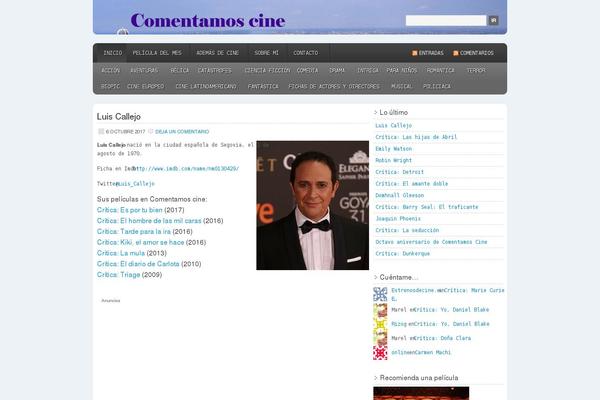Open Crítica: Dunkerque sidebar link
The width and height of the screenshot is (600, 400).
tap(403, 253)
